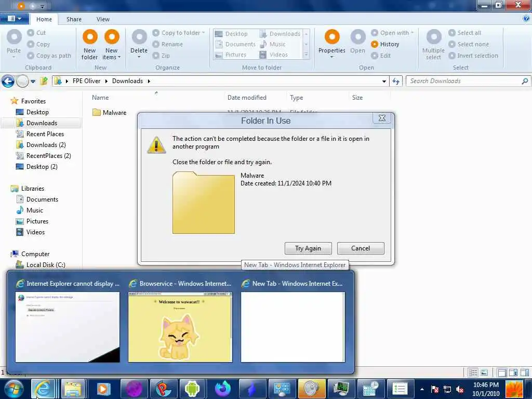Sort by the Date modified column
The width and height of the screenshot is (532, 399).
click(247, 97)
